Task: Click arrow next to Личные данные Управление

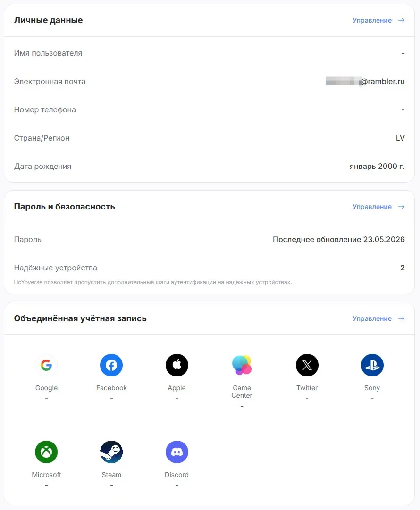Action: click(x=402, y=20)
